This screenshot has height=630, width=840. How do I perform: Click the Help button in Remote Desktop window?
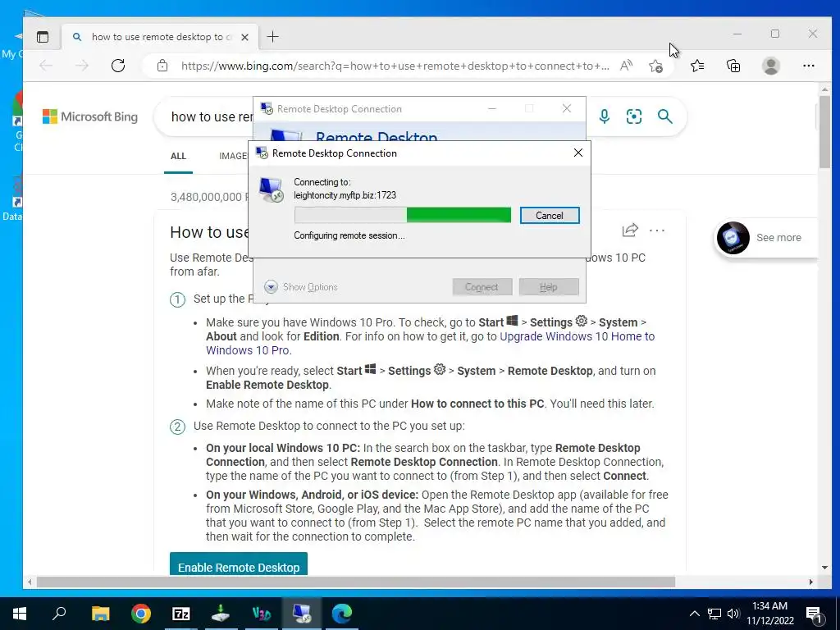pos(548,286)
